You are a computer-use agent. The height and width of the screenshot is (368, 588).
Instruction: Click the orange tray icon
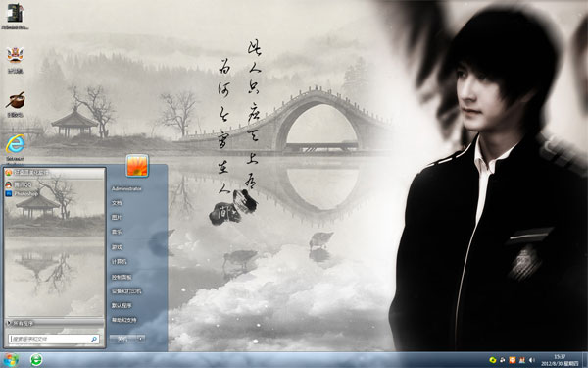pyautogui.click(x=513, y=360)
